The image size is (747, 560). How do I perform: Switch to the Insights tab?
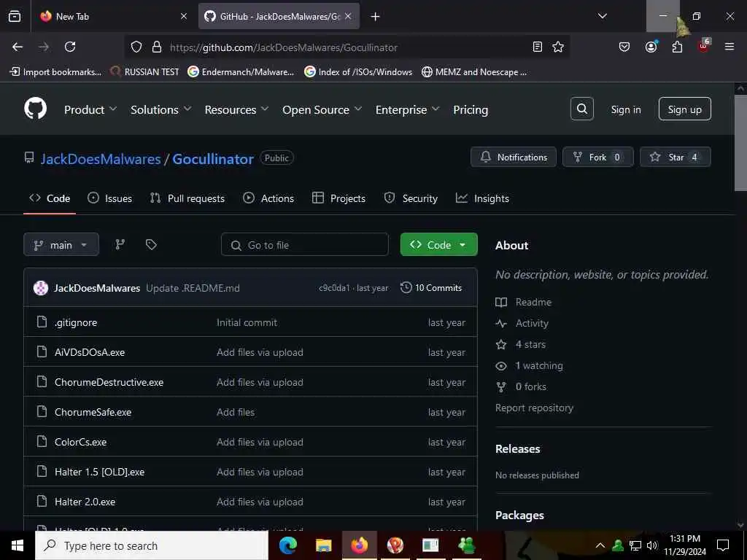point(482,198)
